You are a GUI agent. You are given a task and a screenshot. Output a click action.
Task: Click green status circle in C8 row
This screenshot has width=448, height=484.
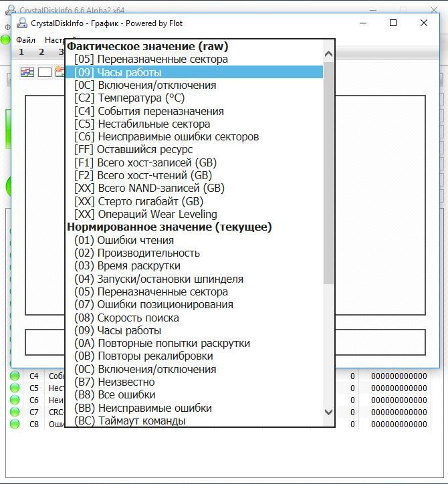pyautogui.click(x=15, y=424)
